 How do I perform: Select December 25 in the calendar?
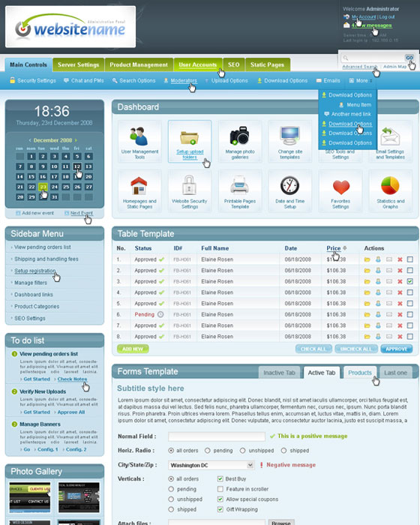[66, 187]
